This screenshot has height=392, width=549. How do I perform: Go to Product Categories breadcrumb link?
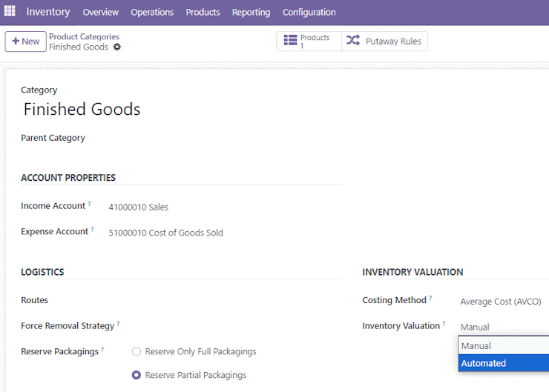(x=84, y=36)
